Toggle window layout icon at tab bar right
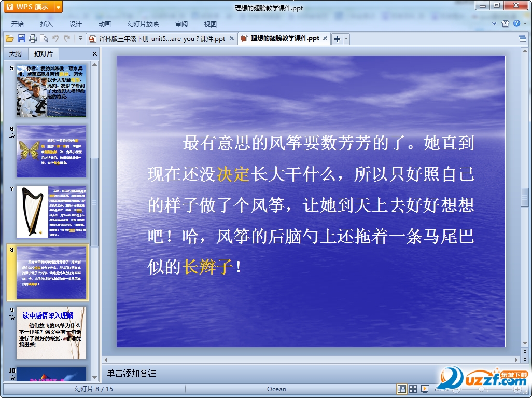The width and height of the screenshot is (532, 398). click(523, 39)
